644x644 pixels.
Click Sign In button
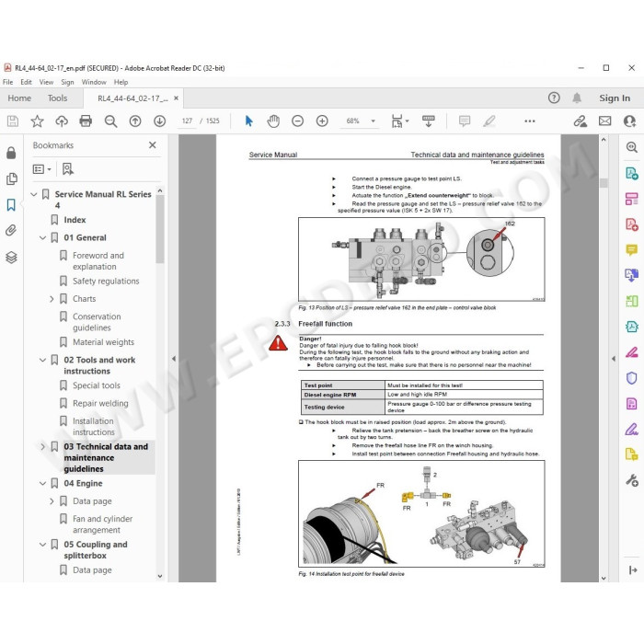[614, 98]
